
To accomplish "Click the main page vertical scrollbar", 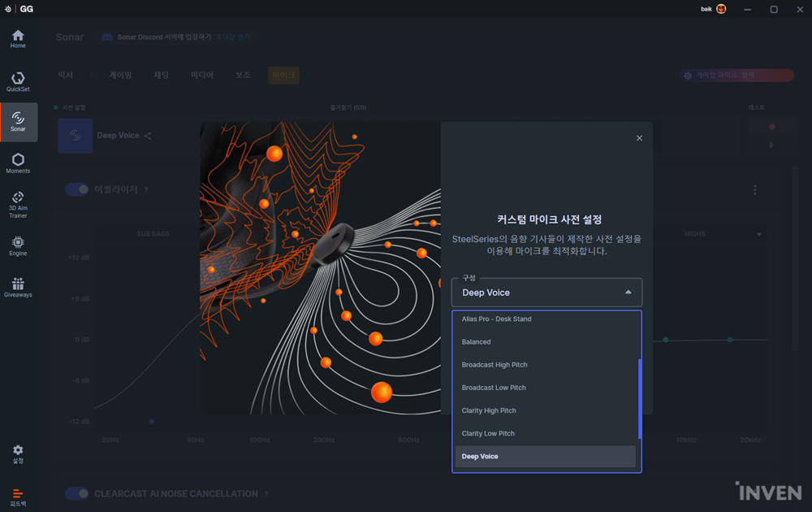I will pyautogui.click(x=795, y=259).
